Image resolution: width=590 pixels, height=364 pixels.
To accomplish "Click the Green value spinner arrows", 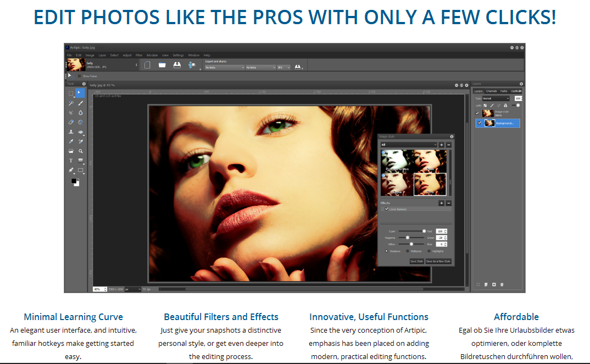I will pyautogui.click(x=446, y=238).
